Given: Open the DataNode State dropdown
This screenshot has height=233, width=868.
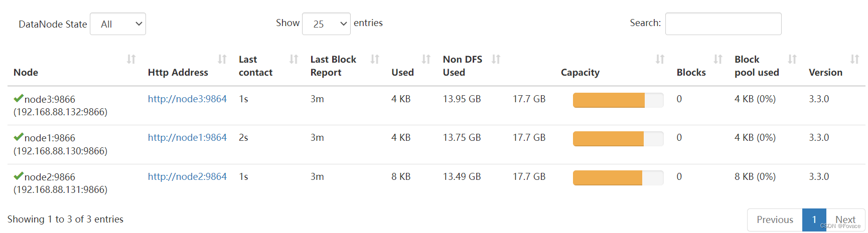Looking at the screenshot, I should 118,24.
